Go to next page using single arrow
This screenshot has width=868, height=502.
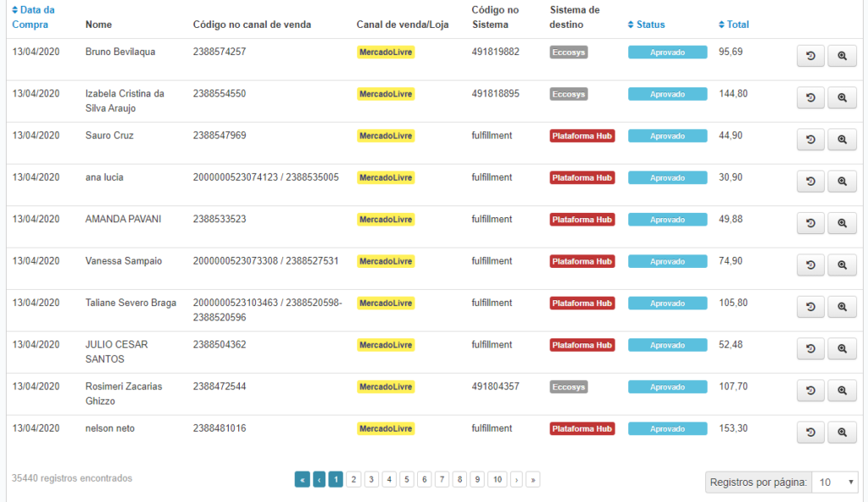516,480
